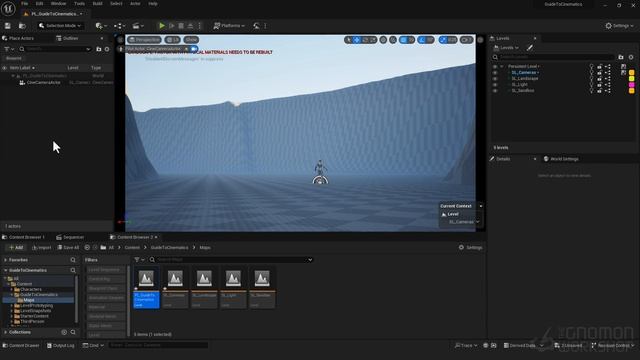Click the Save All button
Viewport: 640px width, 360px height.
[68, 248]
